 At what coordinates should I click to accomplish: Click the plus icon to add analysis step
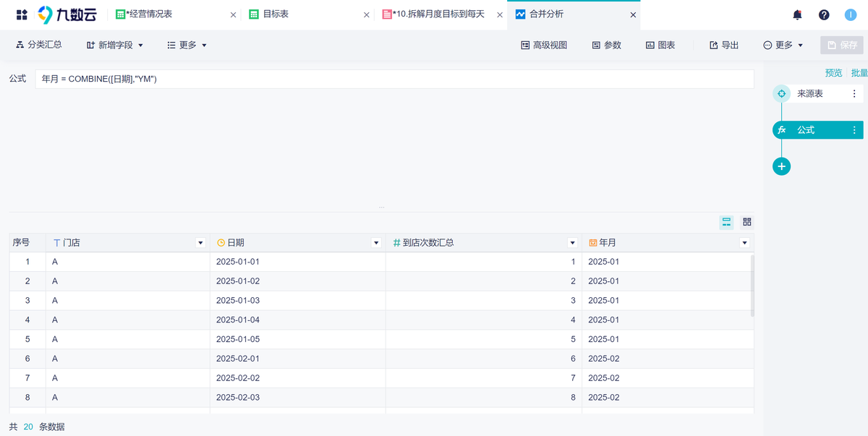tap(781, 166)
